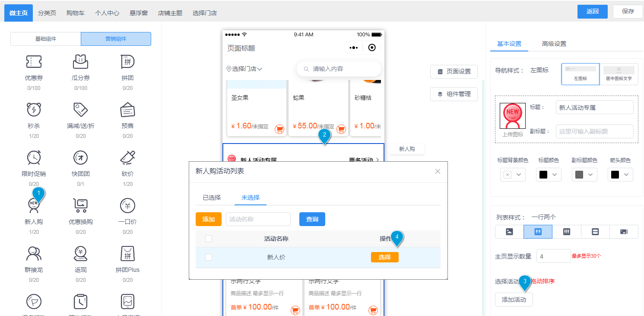This screenshot has width=644, height=316.
Task: Choose the two-per-row list style
Action: [538, 232]
